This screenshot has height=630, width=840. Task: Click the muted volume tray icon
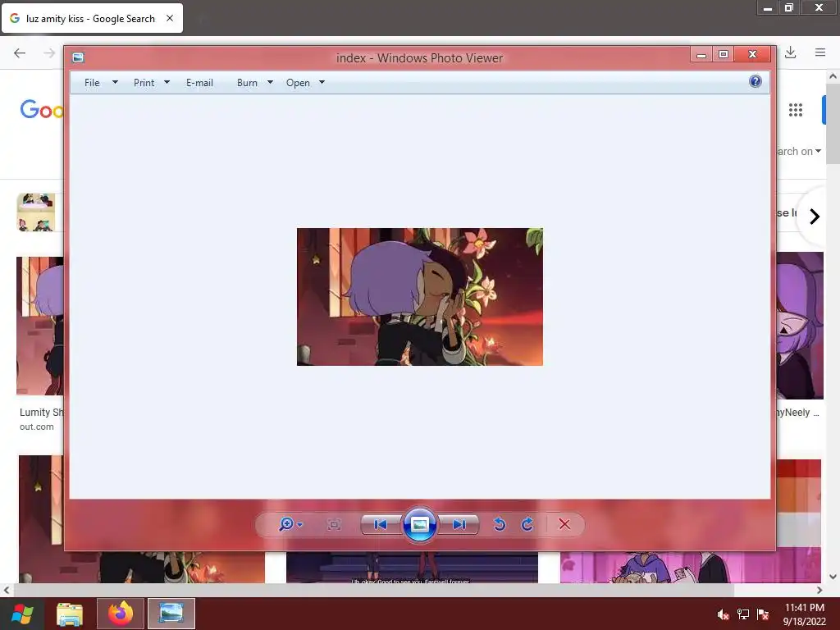pyautogui.click(x=723, y=614)
